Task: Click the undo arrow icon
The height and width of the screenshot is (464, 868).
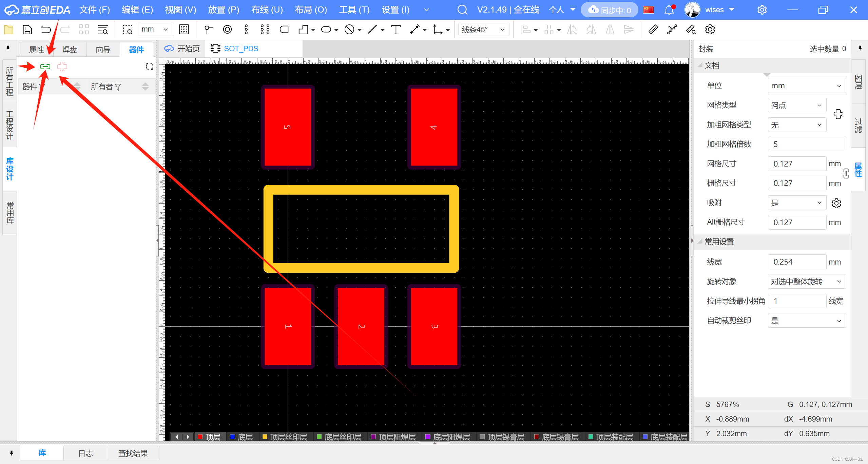Action: coord(46,30)
